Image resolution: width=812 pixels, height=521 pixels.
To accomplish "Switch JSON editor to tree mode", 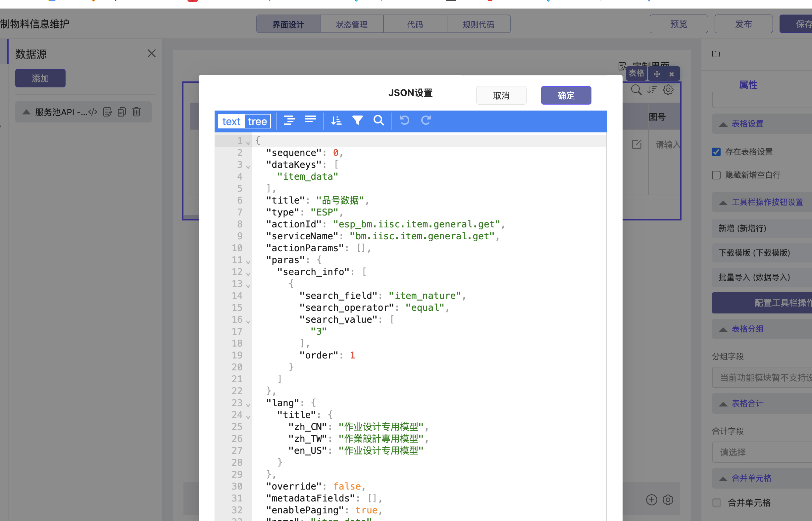I will 257,121.
